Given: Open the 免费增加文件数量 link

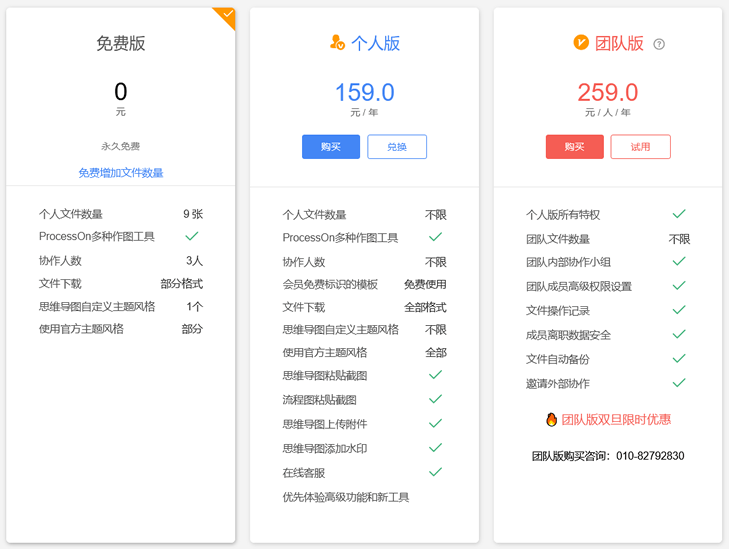Looking at the screenshot, I should [x=121, y=173].
